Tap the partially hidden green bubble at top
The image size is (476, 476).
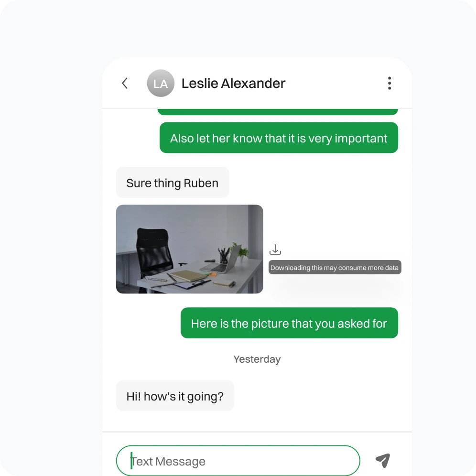[x=278, y=112]
